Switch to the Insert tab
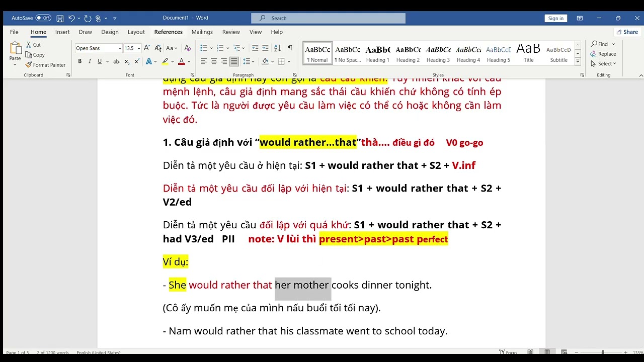This screenshot has width=644, height=362. (x=62, y=32)
